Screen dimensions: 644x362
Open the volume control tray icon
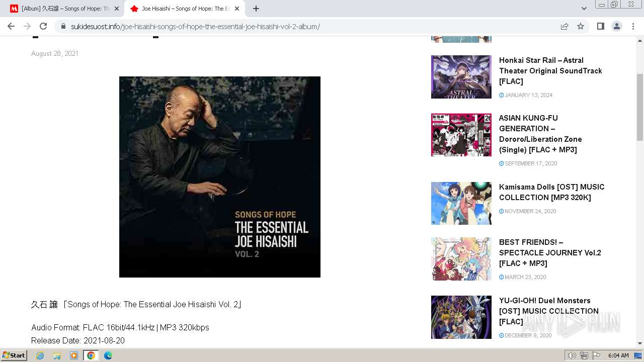(572, 355)
